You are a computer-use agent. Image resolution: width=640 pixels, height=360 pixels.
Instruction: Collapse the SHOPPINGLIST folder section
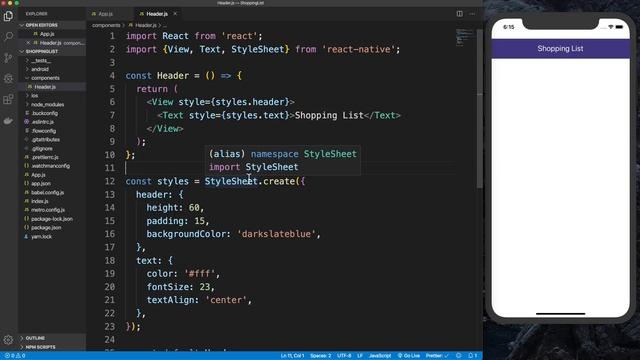(x=52, y=51)
